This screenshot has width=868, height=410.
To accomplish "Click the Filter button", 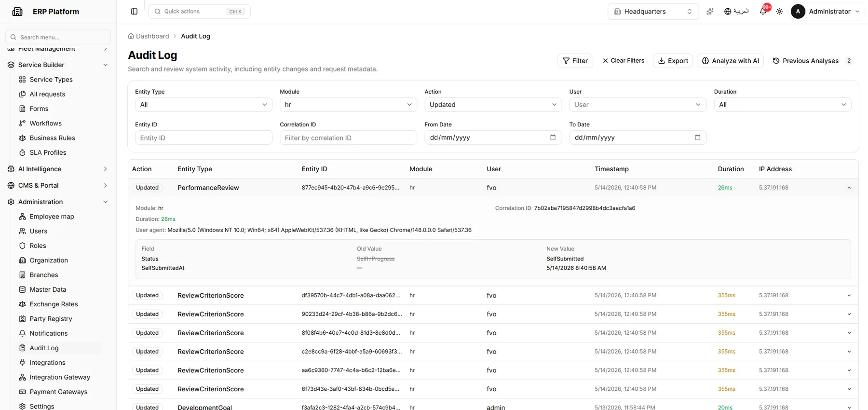I will pyautogui.click(x=575, y=61).
